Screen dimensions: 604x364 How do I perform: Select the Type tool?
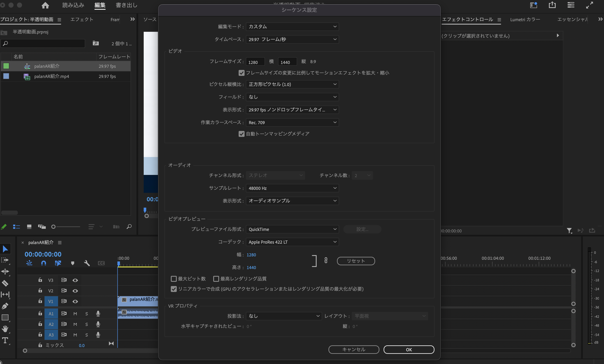[x=5, y=340]
